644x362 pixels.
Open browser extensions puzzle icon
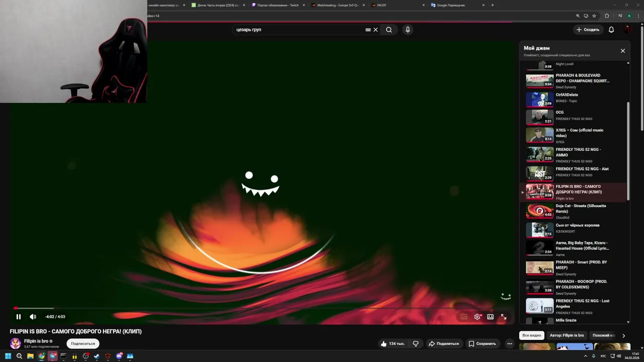tap(607, 16)
